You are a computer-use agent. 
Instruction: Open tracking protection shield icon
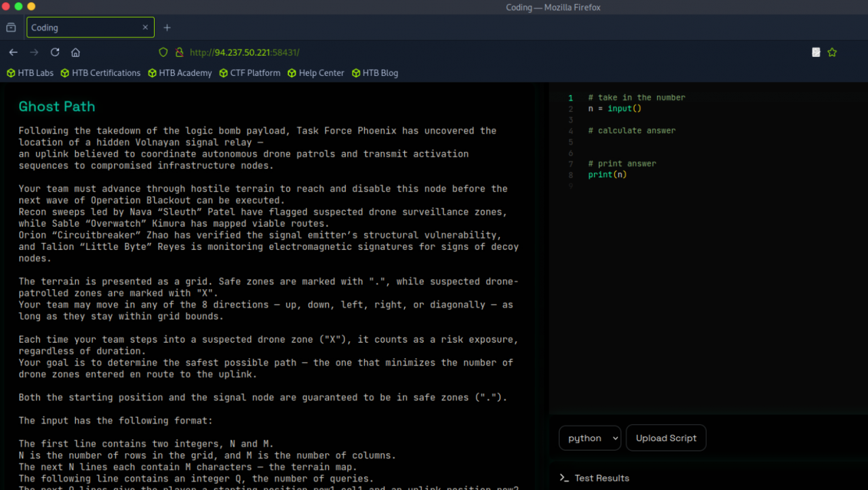(x=163, y=52)
